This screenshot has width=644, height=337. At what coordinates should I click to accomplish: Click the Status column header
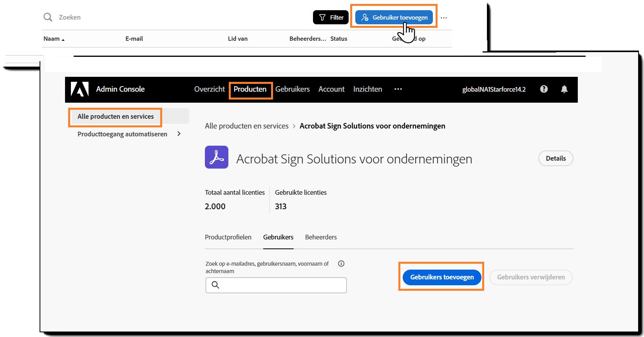(339, 38)
